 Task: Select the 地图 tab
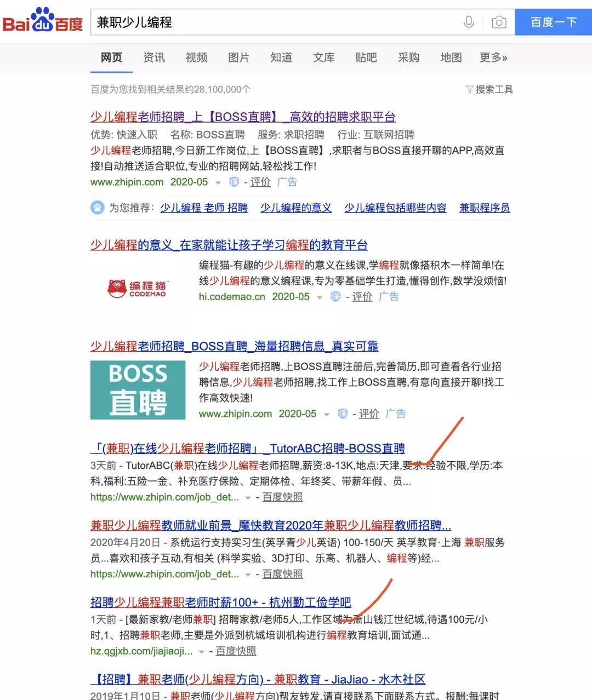(x=451, y=58)
